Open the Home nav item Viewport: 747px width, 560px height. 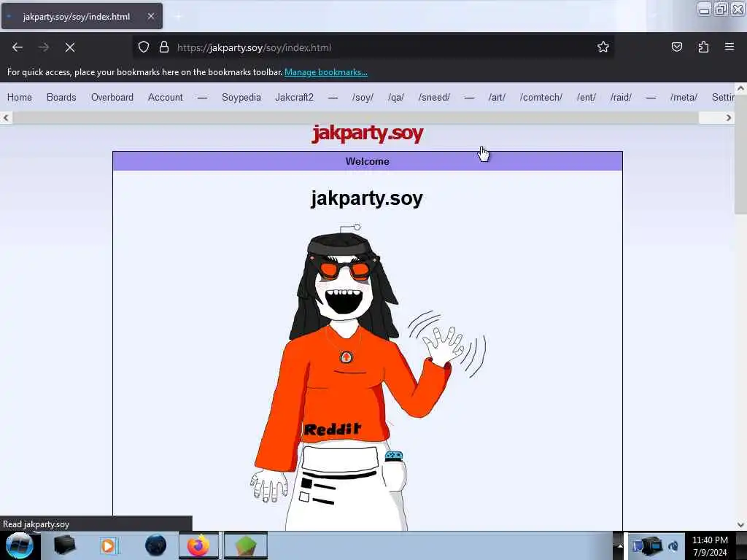click(x=20, y=97)
